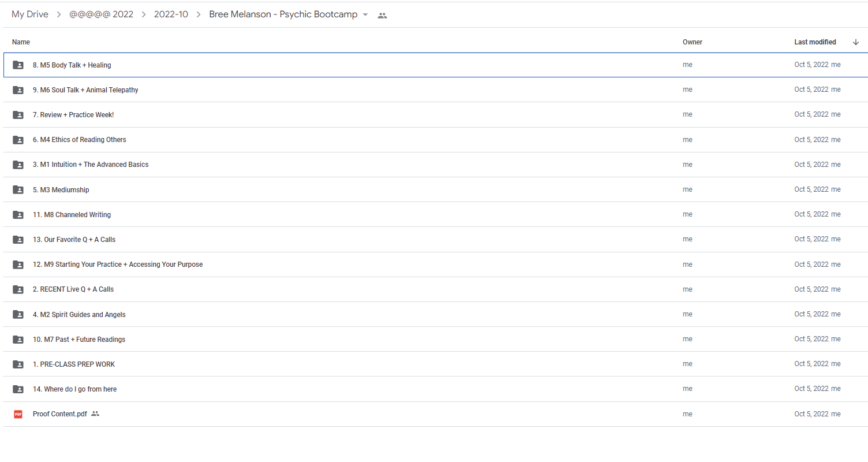This screenshot has height=462, width=868.
Task: Click the folder icon for 13. Our Favorite Q + A Calls
Action: tap(18, 240)
